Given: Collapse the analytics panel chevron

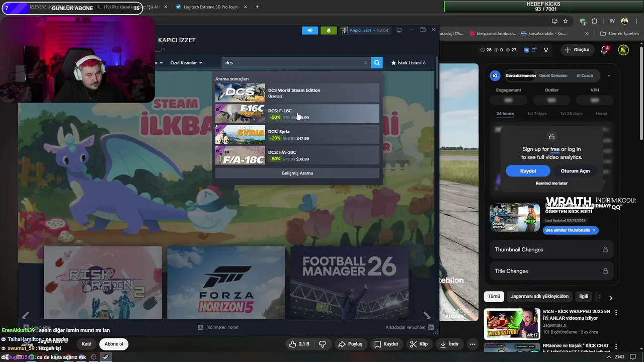Looking at the screenshot, I should tap(609, 75).
